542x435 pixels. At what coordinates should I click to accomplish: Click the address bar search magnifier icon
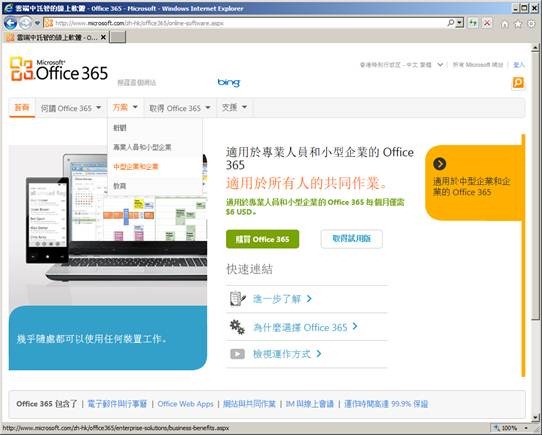tap(450, 23)
